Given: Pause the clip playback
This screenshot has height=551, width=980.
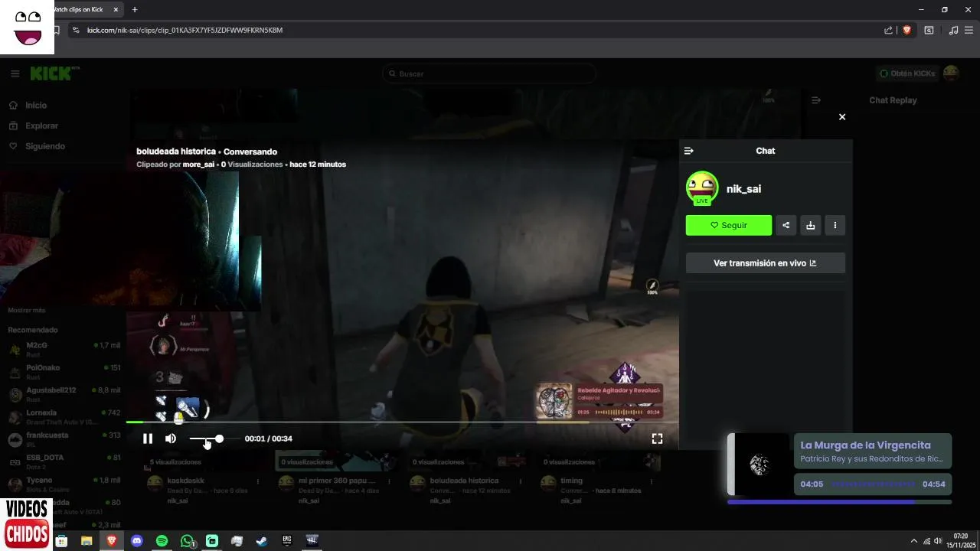Looking at the screenshot, I should coord(148,439).
